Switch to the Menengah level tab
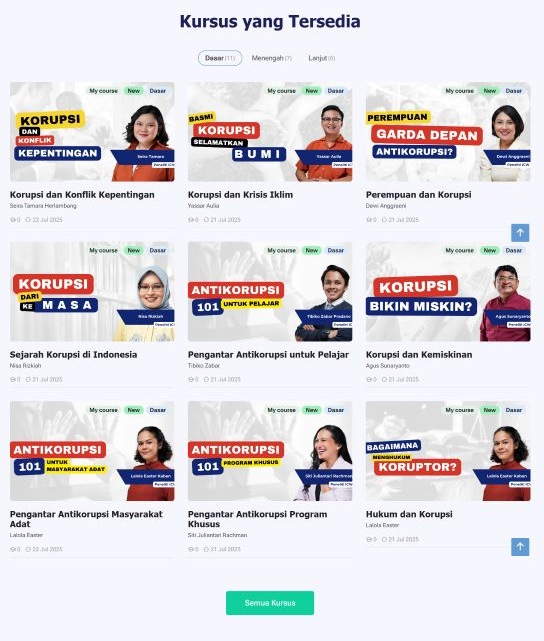 click(x=271, y=58)
